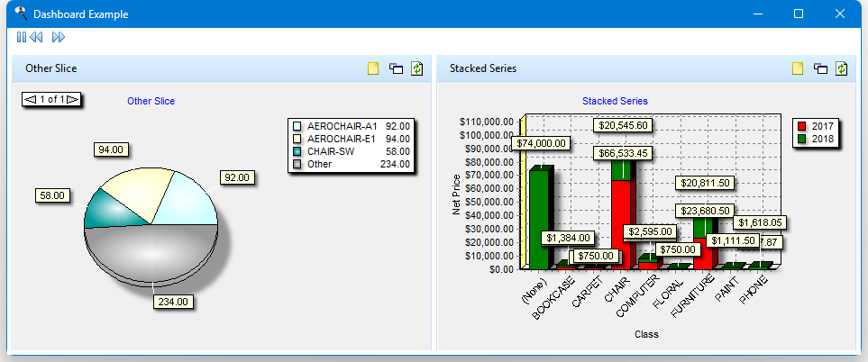Pause the dashboard auto-rotation
This screenshot has height=362, width=868.
coord(21,37)
